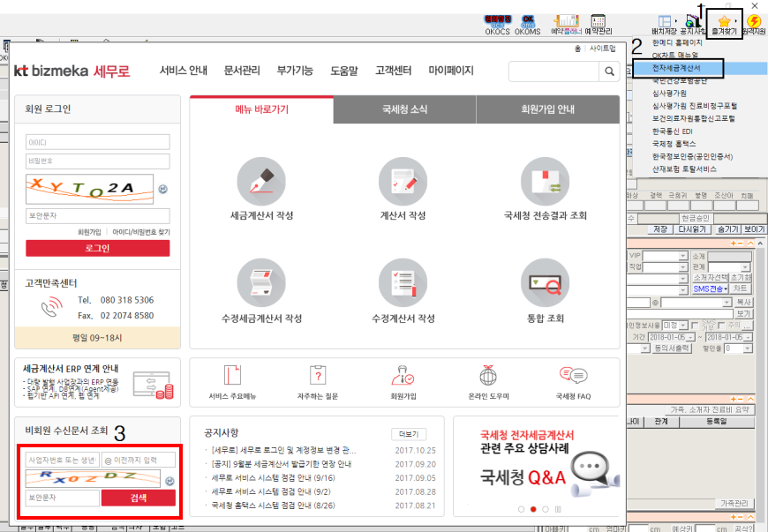768x532 pixels.
Task: Select 심사평가원 진료비청구포털 favorites entry
Action: click(695, 106)
